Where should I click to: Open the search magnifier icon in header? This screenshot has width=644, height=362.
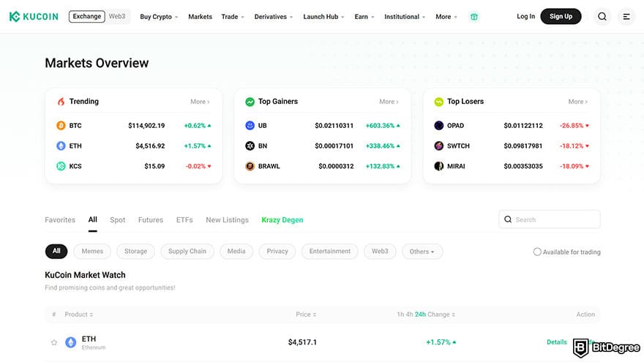(602, 16)
